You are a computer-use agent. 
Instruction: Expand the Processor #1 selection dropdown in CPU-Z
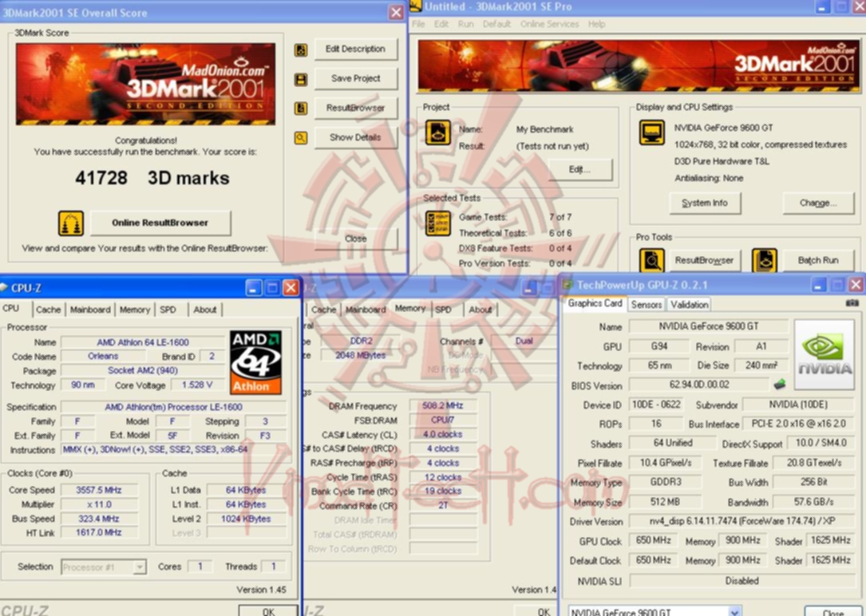140,567
